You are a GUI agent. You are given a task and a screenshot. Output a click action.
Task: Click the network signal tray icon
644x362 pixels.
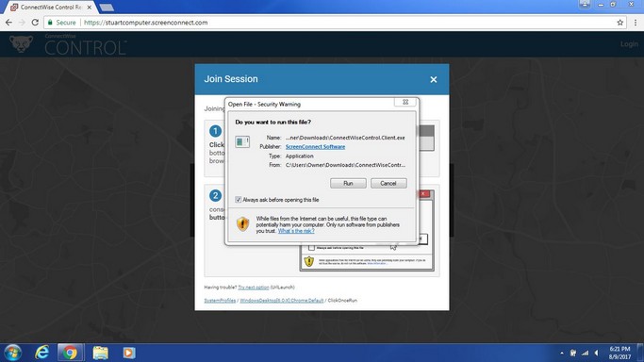(585, 353)
